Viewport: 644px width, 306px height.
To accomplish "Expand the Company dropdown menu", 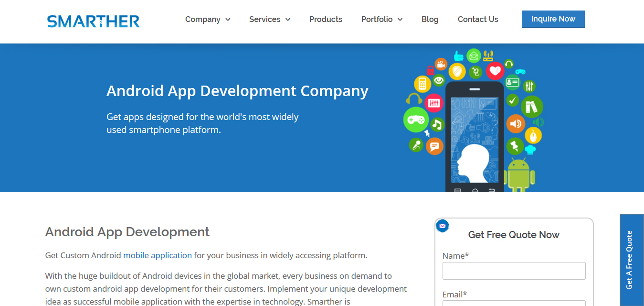I will coord(208,20).
